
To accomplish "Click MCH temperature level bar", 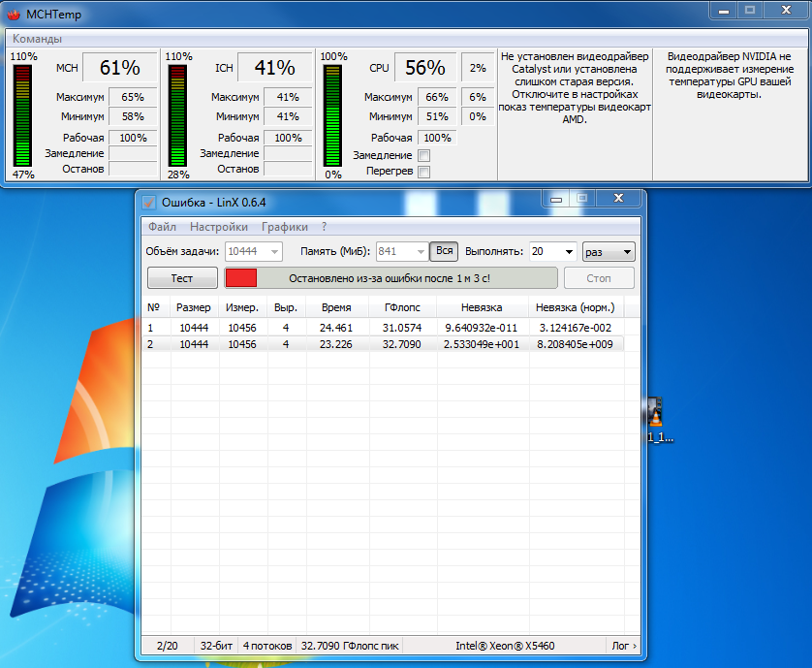I will point(22,115).
